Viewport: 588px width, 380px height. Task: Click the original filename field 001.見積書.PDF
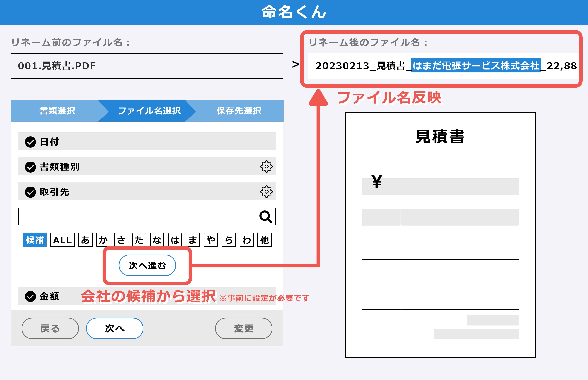147,66
